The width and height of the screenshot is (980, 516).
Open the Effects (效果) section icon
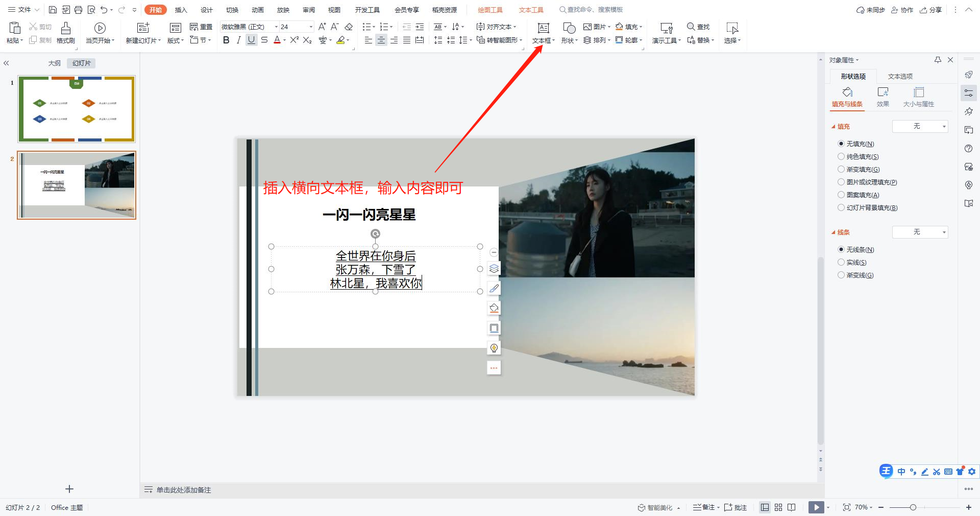tap(883, 97)
